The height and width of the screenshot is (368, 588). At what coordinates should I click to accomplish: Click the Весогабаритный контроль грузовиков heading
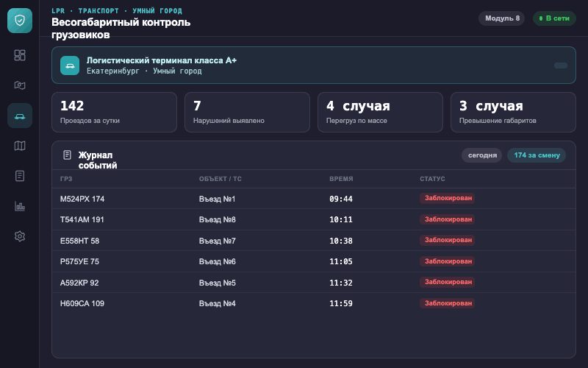tap(121, 29)
